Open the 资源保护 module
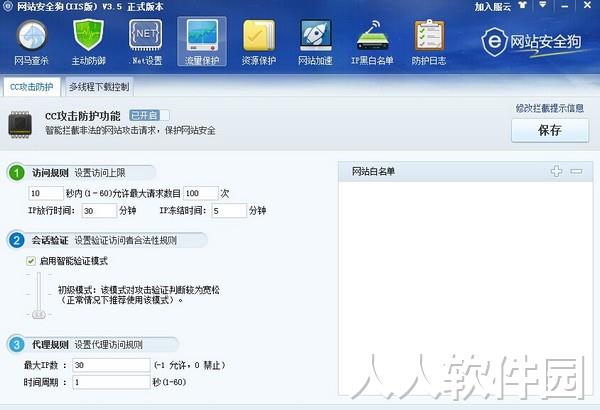Image resolution: width=600 pixels, height=410 pixels. click(x=259, y=42)
